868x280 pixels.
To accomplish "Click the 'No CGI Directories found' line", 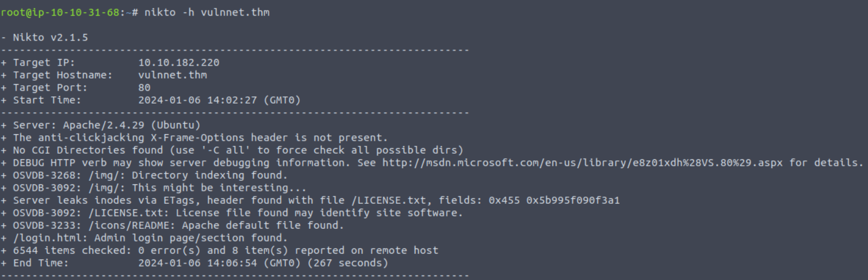I will click(232, 150).
